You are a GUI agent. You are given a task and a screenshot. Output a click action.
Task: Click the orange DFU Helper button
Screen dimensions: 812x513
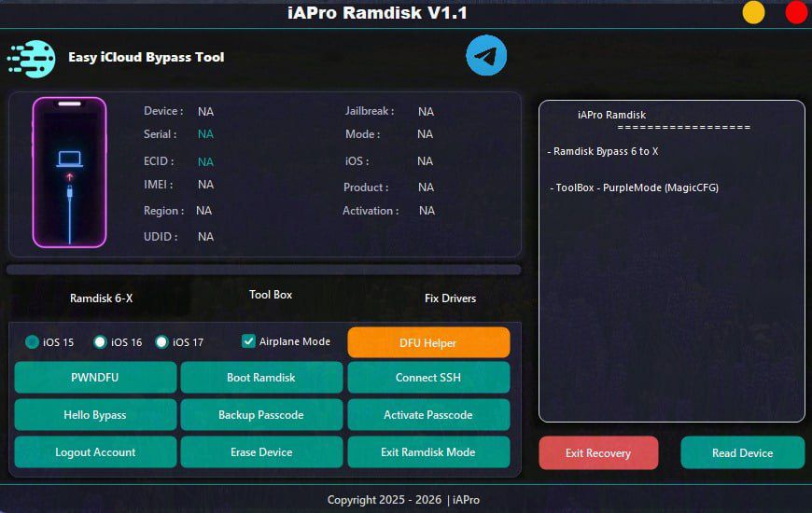tap(428, 342)
